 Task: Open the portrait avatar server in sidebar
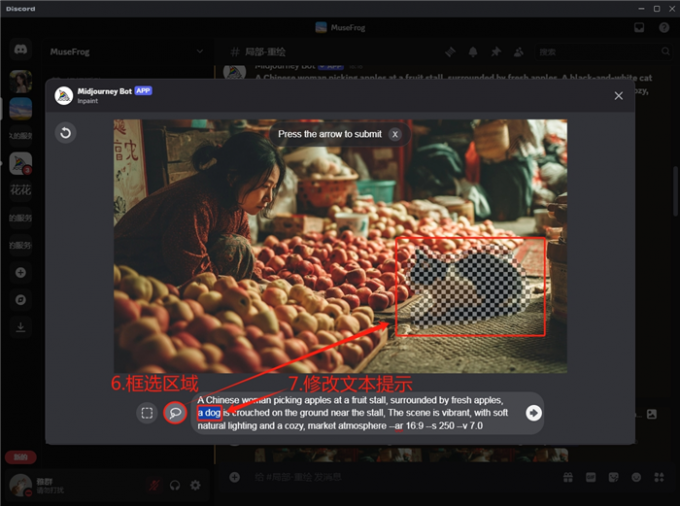20,81
